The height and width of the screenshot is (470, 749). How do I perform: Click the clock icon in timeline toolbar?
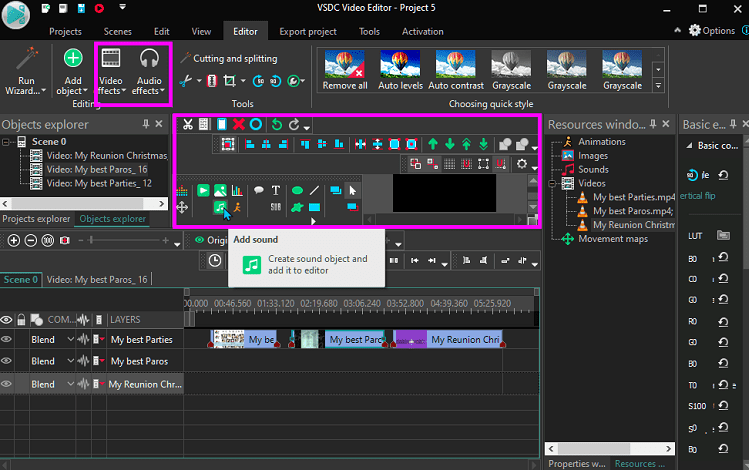[x=215, y=260]
